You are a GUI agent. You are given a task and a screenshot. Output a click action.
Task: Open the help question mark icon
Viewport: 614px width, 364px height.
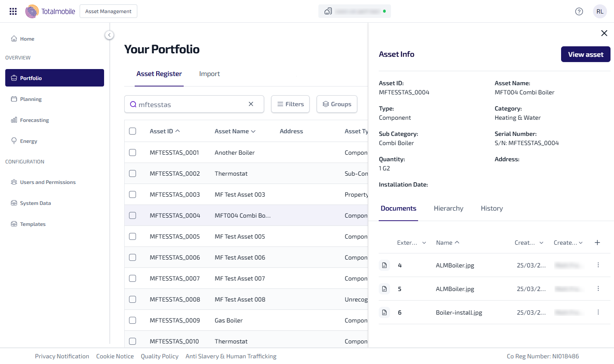(x=579, y=11)
